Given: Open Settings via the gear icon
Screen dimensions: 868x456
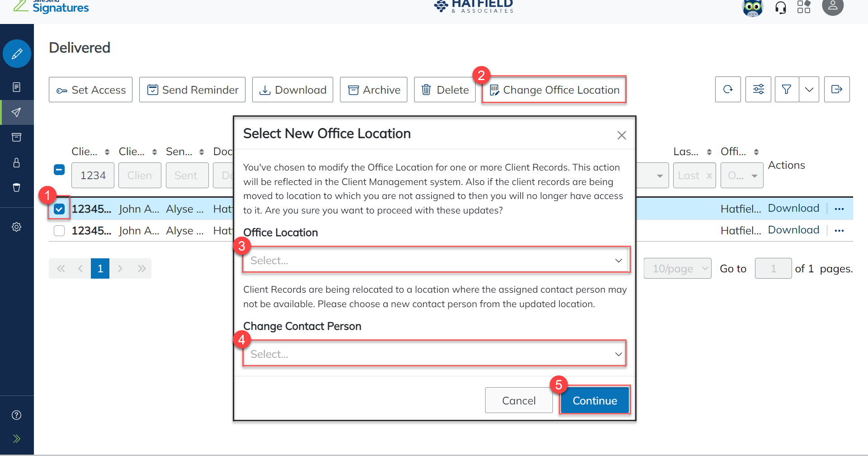Looking at the screenshot, I should pos(17,227).
